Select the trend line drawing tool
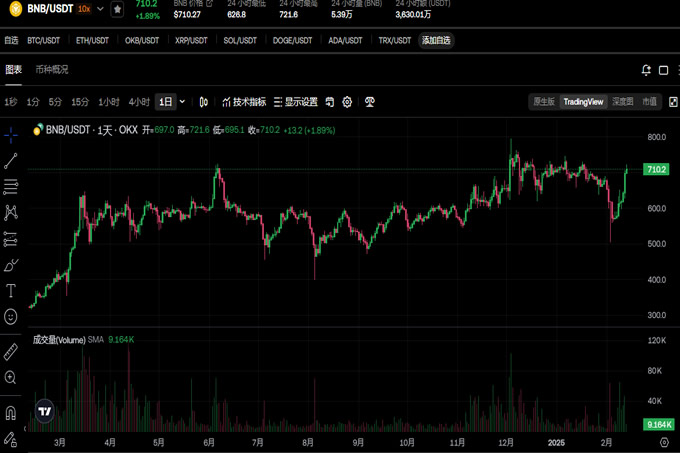The width and height of the screenshot is (680, 453). [11, 161]
